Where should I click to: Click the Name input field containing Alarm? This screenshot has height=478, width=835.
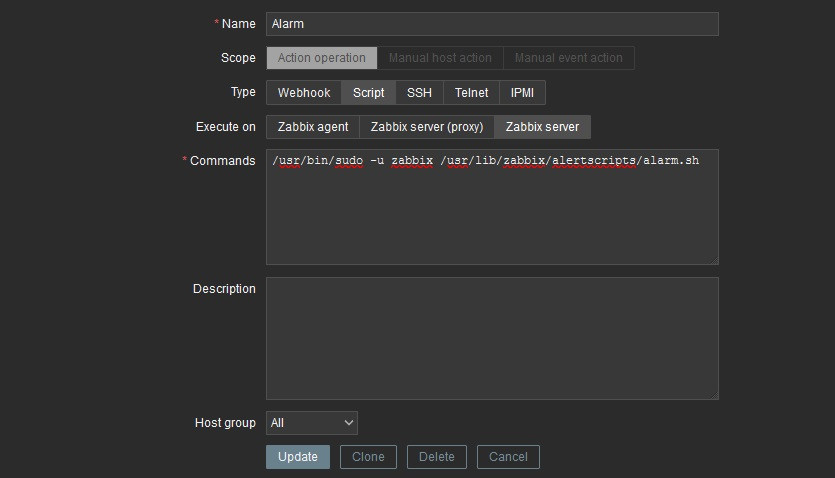click(492, 24)
